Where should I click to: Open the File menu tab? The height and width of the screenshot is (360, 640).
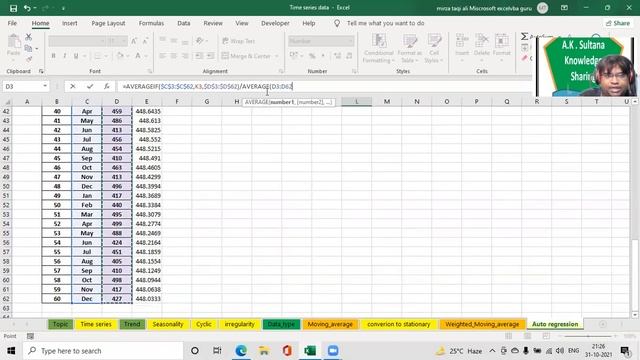pos(12,23)
